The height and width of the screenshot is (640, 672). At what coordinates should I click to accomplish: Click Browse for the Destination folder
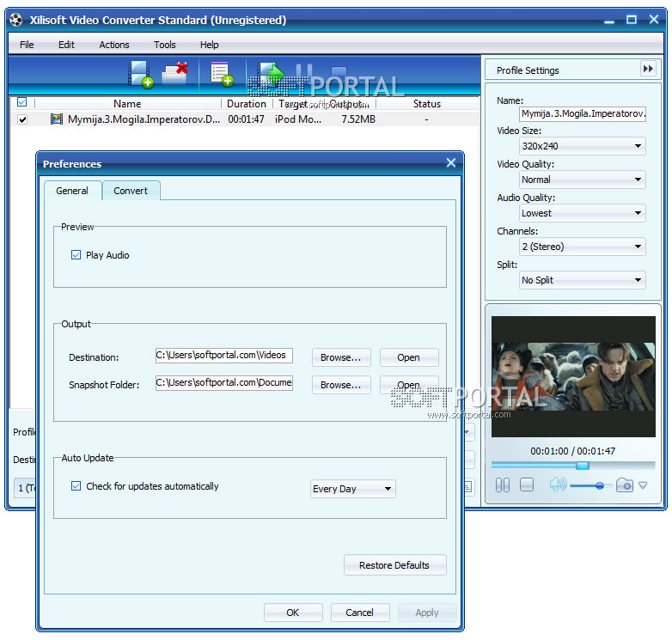tap(341, 357)
